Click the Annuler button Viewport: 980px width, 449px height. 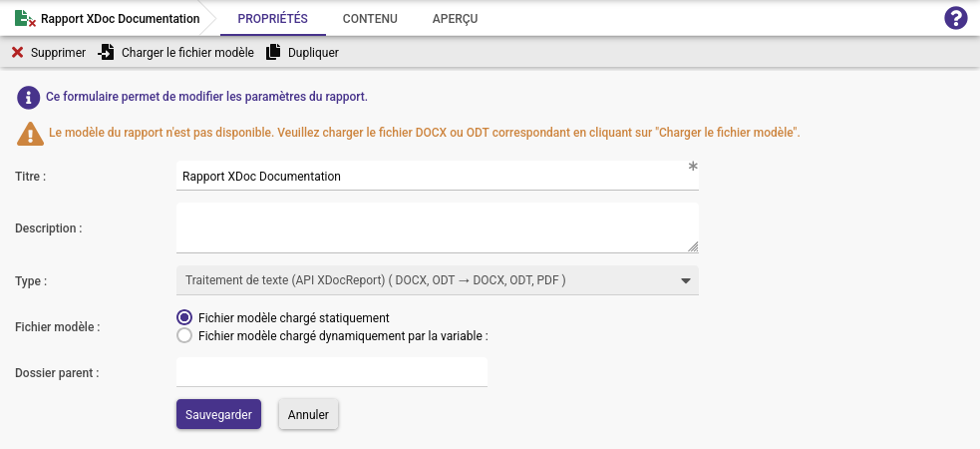click(x=308, y=415)
